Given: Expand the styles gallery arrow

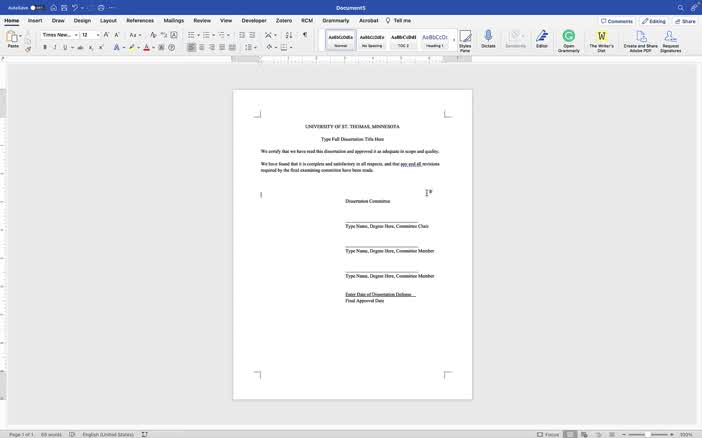Looking at the screenshot, I should pyautogui.click(x=454, y=40).
